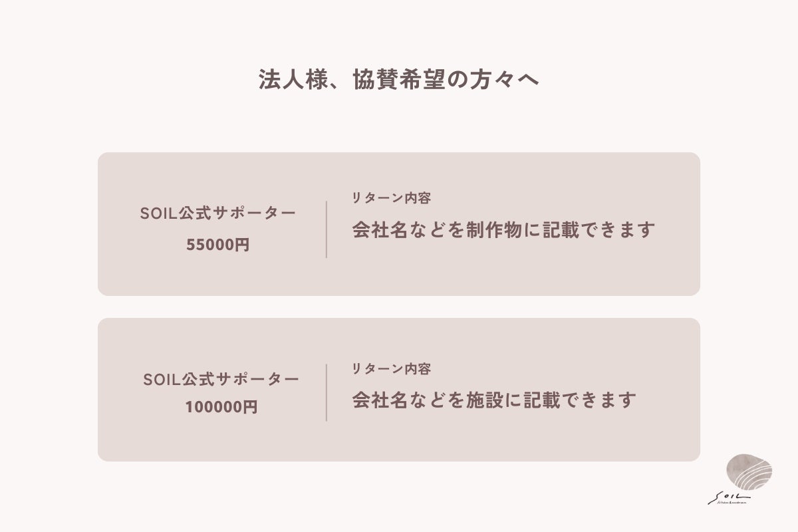Select SOIL公式サポーター label above 100000円
Image resolution: width=798 pixels, height=532 pixels.
tap(221, 380)
